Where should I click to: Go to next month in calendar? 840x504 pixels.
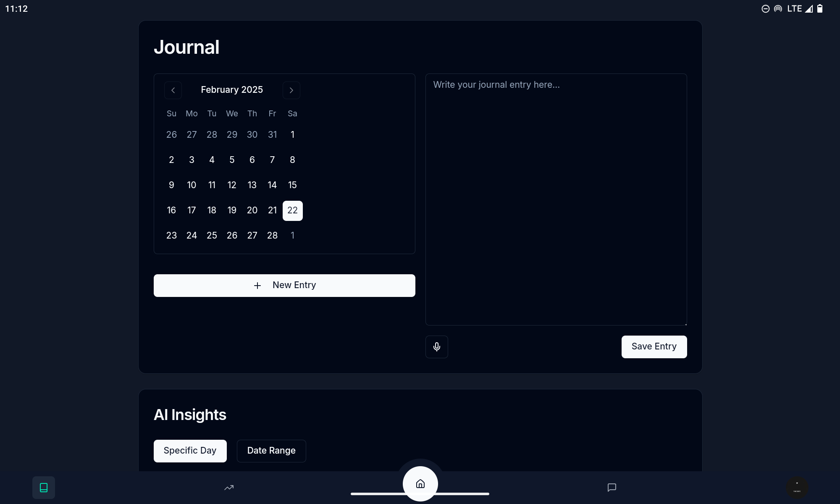point(291,90)
